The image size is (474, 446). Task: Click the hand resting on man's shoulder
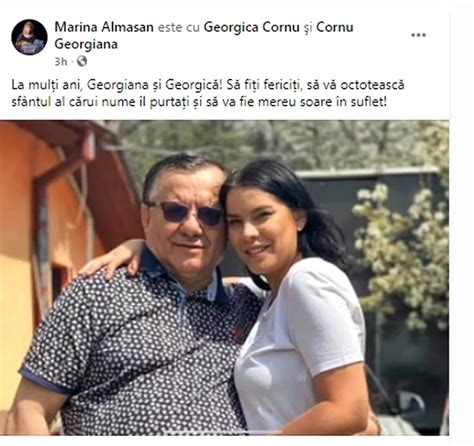(112, 258)
